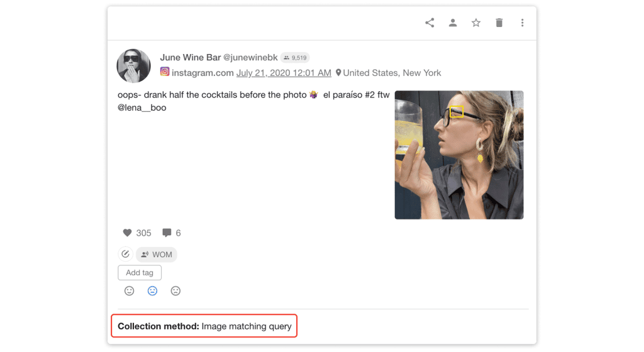Click the June Wine Bar author name
Viewport: 644px width, 352px height.
tap(191, 57)
